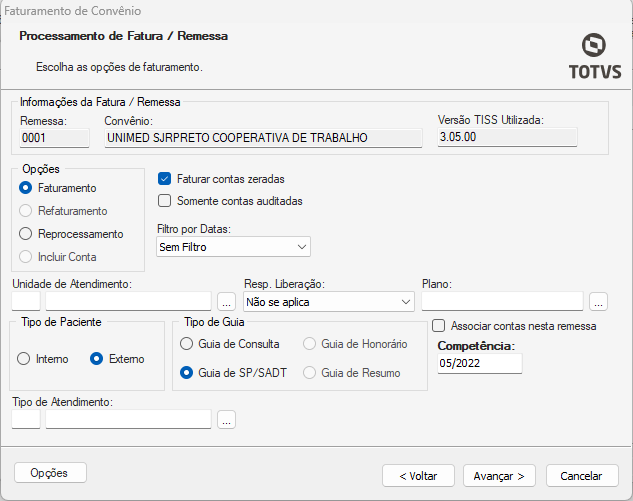Open Tipo de Atendimento lookup ellipsis button
Screen dimensions: 633x501
coord(227,420)
